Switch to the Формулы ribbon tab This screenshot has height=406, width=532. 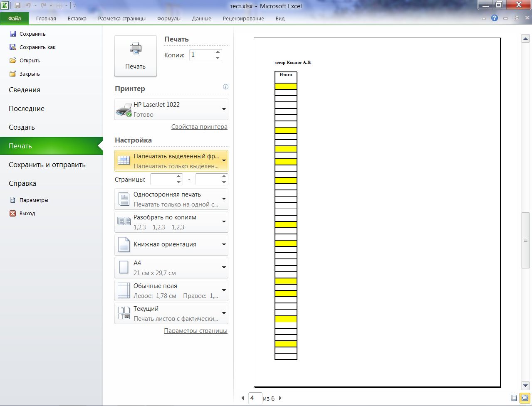tap(169, 19)
